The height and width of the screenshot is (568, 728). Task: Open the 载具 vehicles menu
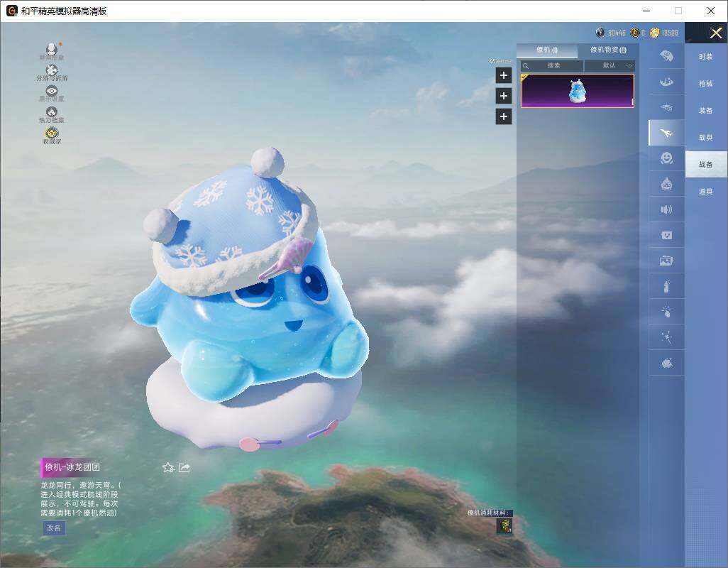click(706, 138)
